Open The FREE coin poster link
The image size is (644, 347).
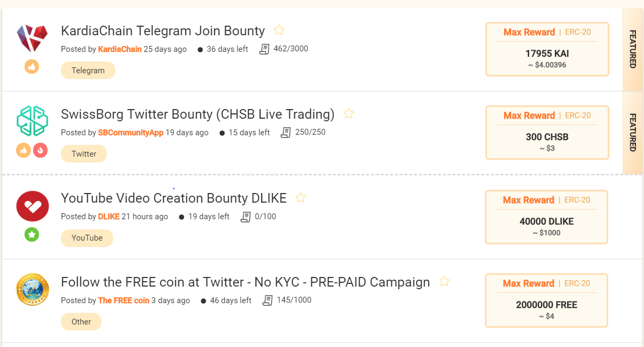[124, 300]
